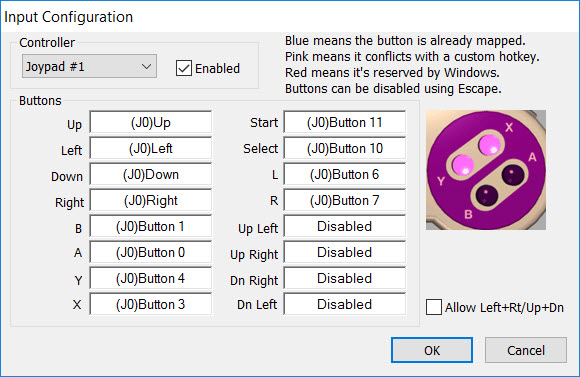
Task: Click the OK button
Action: 432,350
